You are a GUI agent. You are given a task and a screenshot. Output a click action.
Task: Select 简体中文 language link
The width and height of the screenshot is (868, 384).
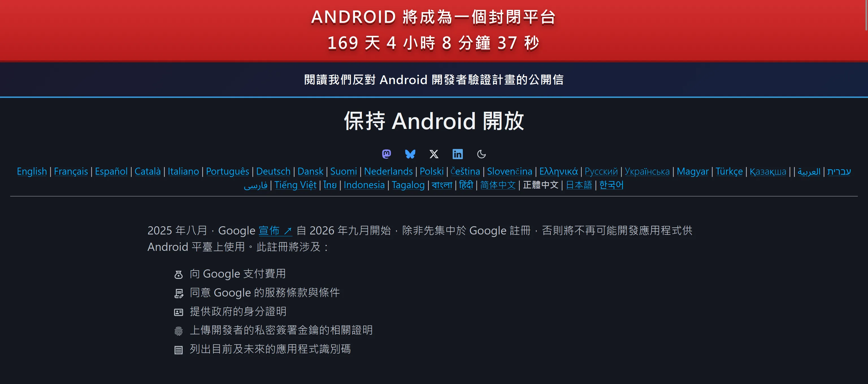click(497, 185)
